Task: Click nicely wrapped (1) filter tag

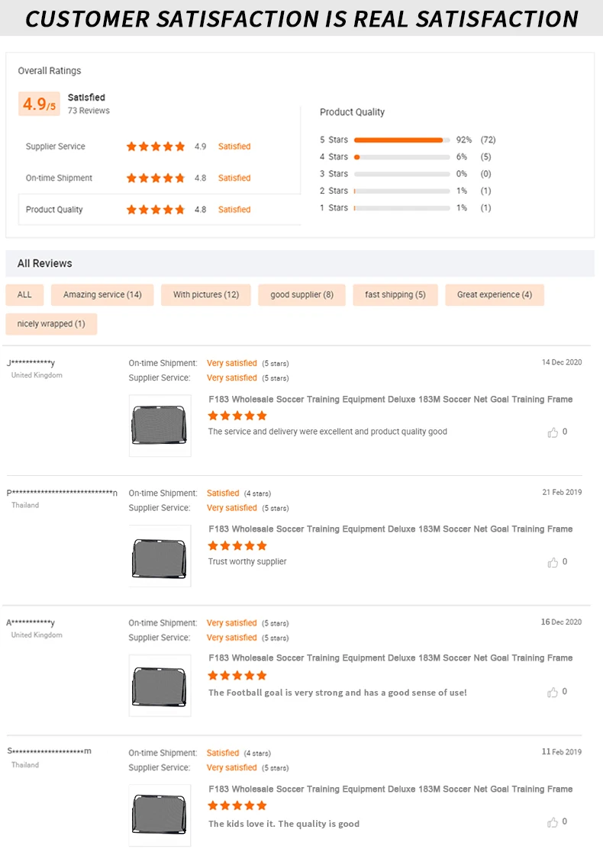Action: 51,324
